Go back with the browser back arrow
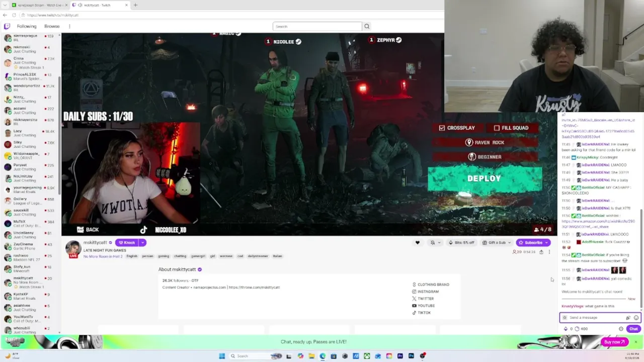The height and width of the screenshot is (362, 644). point(5,15)
